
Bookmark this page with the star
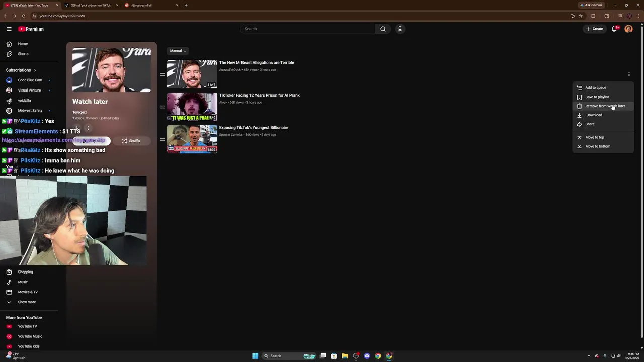tap(581, 16)
